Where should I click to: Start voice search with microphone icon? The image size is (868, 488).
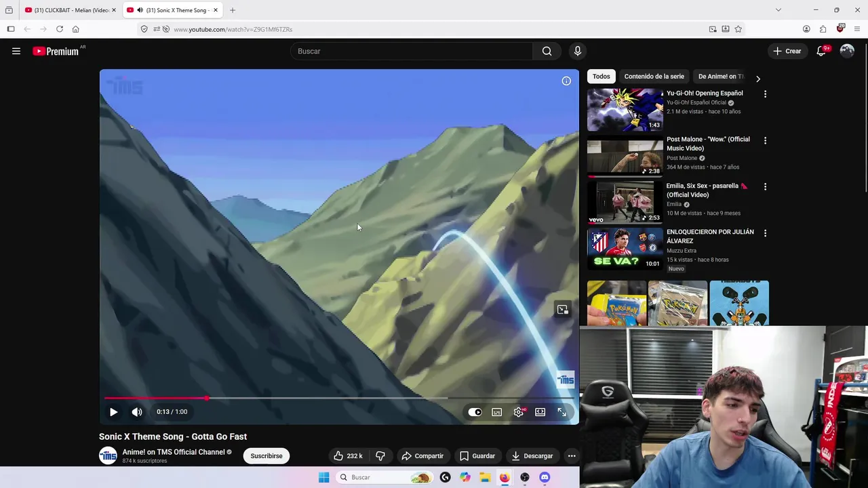tap(578, 51)
